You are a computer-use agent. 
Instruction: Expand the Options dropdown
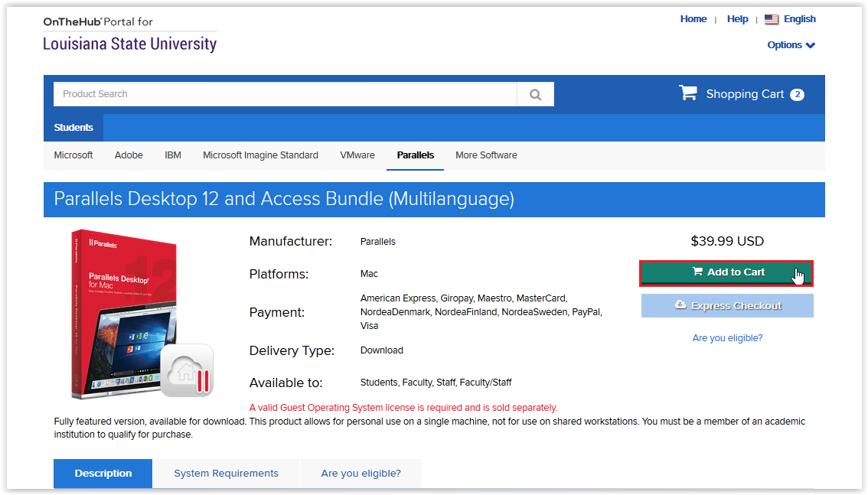[791, 45]
